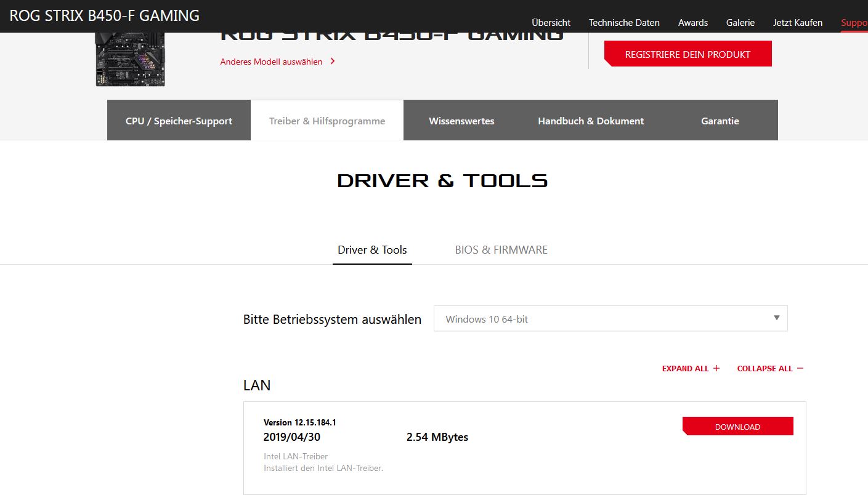Open Technische Daten in top navigation
Viewport: 868px width, 495px height.
[x=624, y=22]
